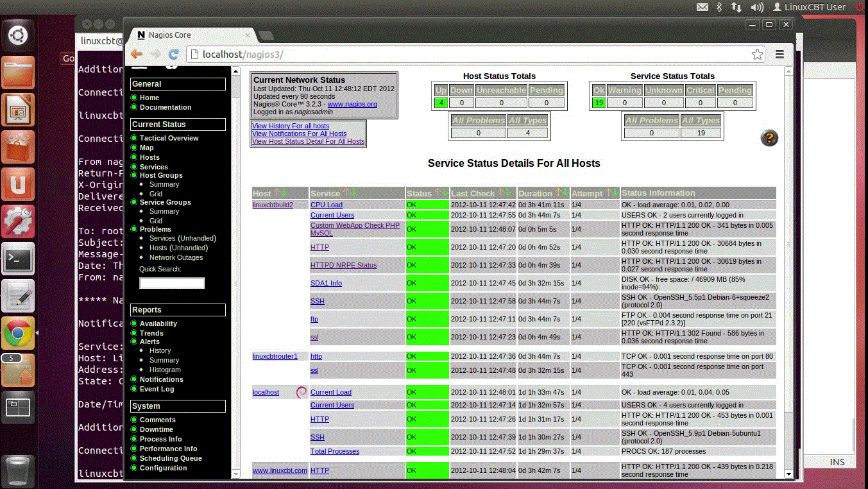Go back in the Chrome browser
868x489 pixels.
point(137,55)
